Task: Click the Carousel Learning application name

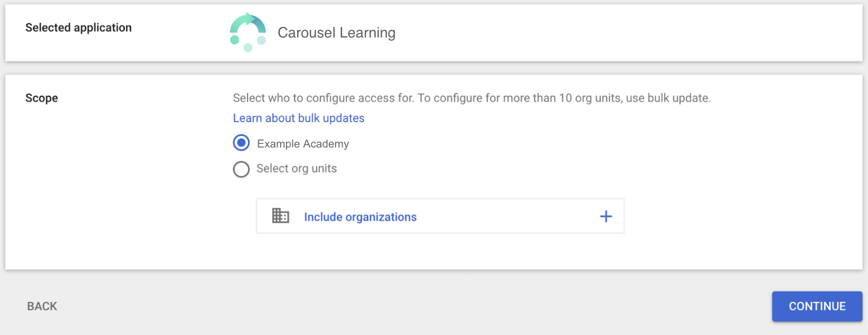Action: tap(336, 33)
